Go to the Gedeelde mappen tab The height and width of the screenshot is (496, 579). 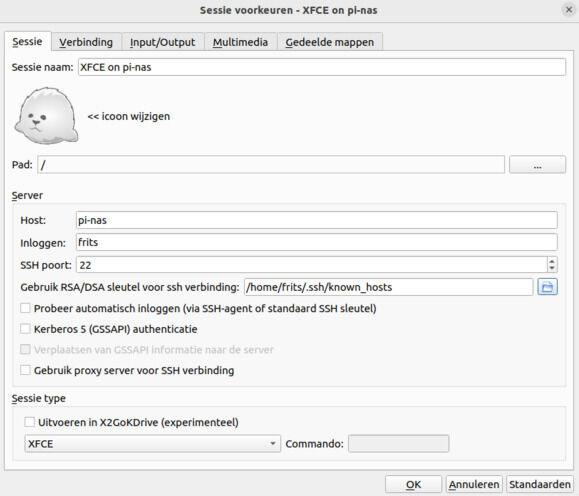point(330,42)
